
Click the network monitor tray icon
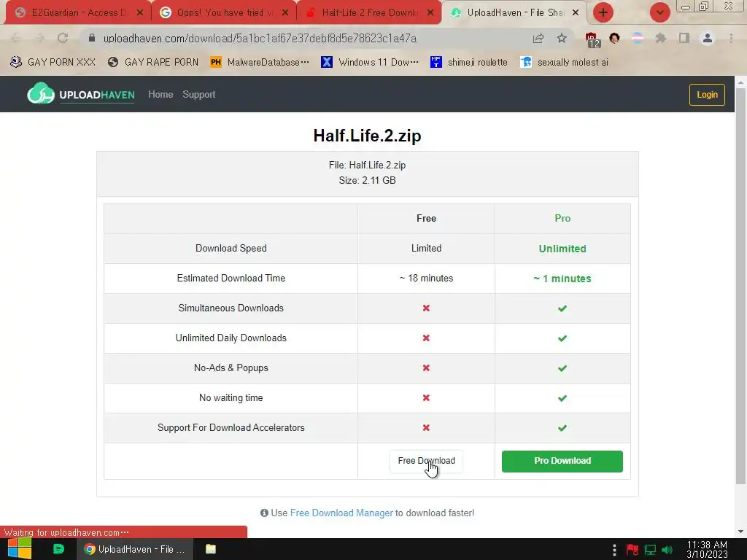point(650,550)
